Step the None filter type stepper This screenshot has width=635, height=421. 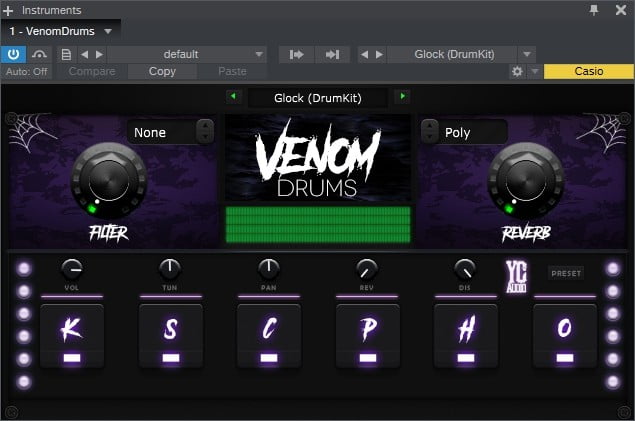[205, 132]
